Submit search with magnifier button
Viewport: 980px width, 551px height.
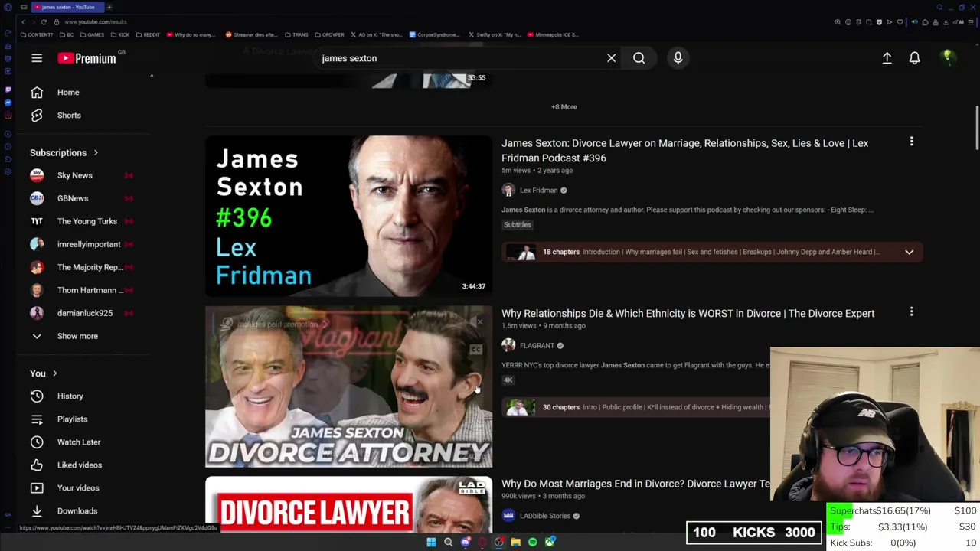[x=639, y=58]
